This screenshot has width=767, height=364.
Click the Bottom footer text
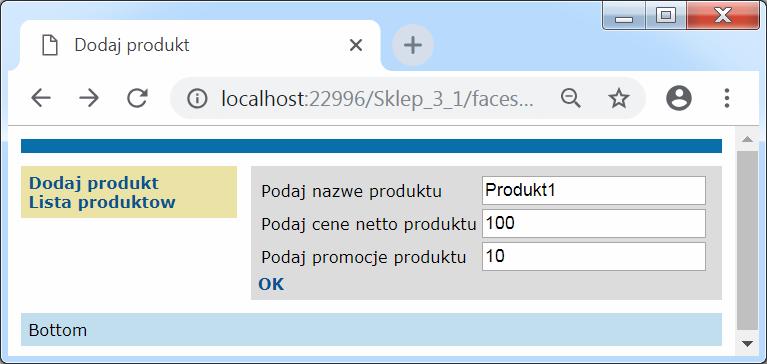click(x=58, y=330)
